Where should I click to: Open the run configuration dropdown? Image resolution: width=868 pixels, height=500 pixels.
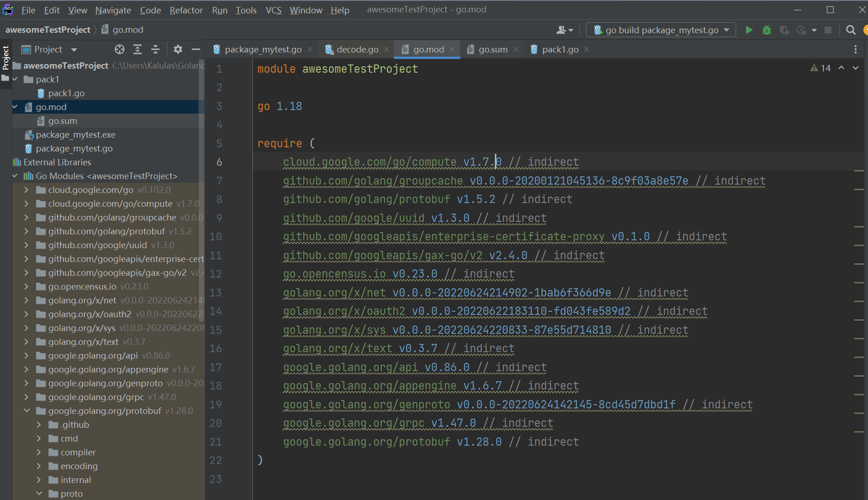pyautogui.click(x=661, y=30)
